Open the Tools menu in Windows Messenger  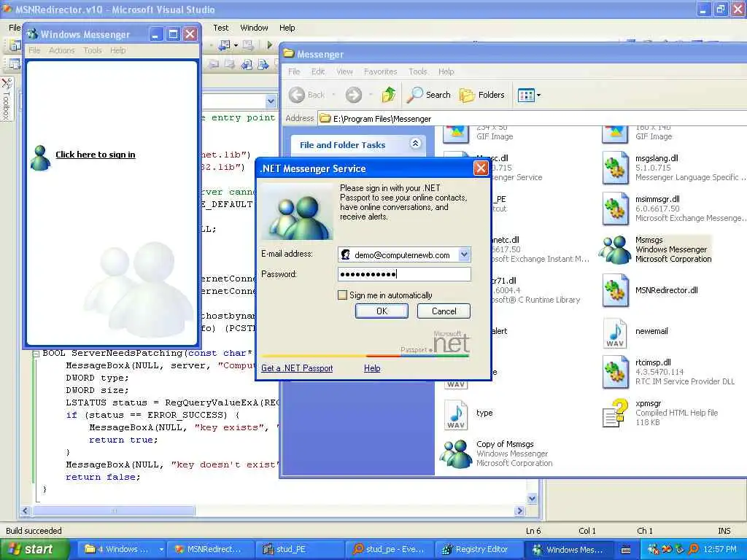(93, 50)
